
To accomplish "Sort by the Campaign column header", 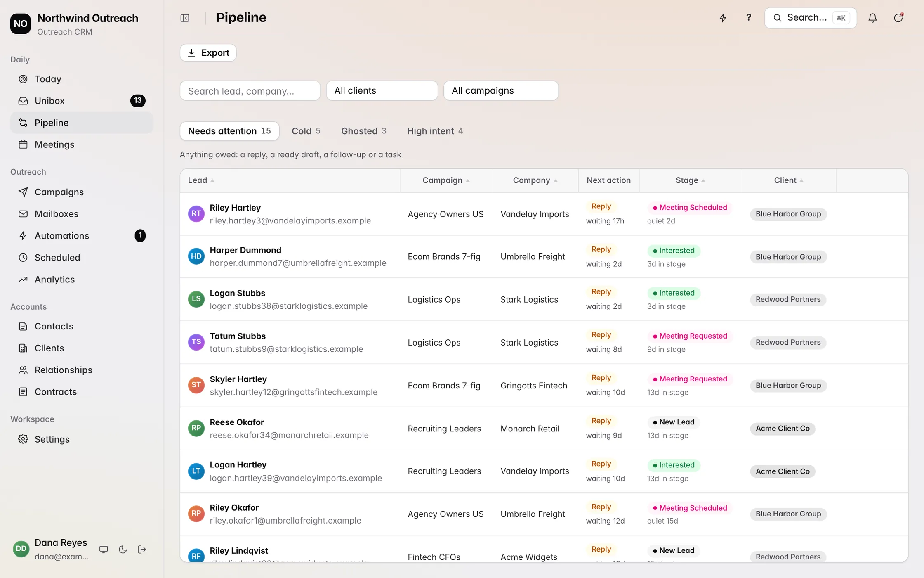I will [446, 180].
